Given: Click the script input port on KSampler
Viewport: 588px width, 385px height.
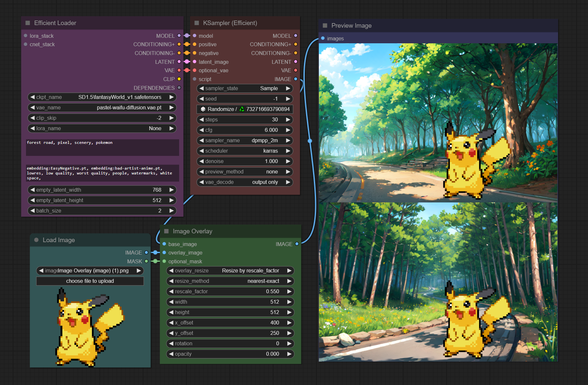Looking at the screenshot, I should click(194, 79).
